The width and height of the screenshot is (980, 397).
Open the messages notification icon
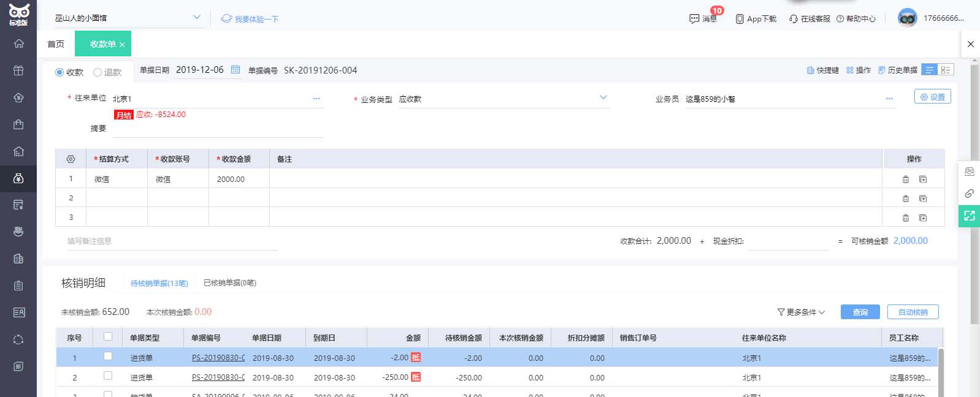694,19
